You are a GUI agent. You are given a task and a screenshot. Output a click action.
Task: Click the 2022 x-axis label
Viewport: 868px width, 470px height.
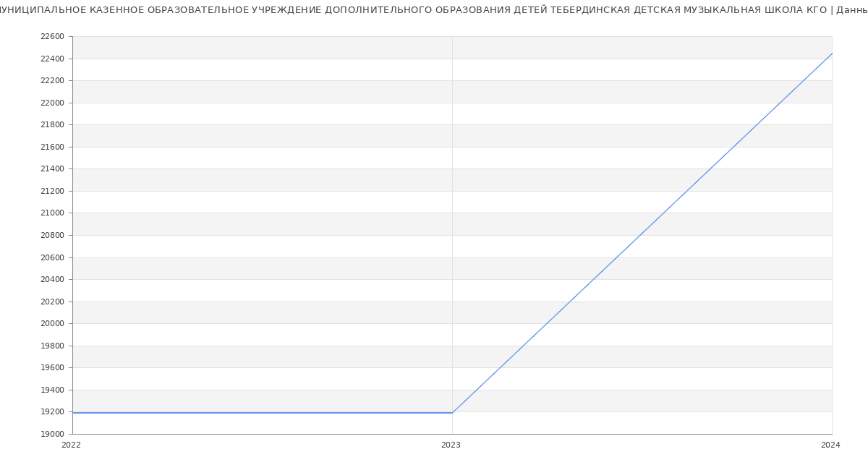tap(71, 445)
